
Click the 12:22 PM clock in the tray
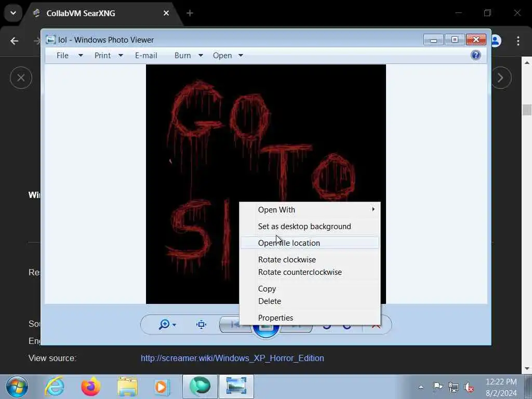501,382
